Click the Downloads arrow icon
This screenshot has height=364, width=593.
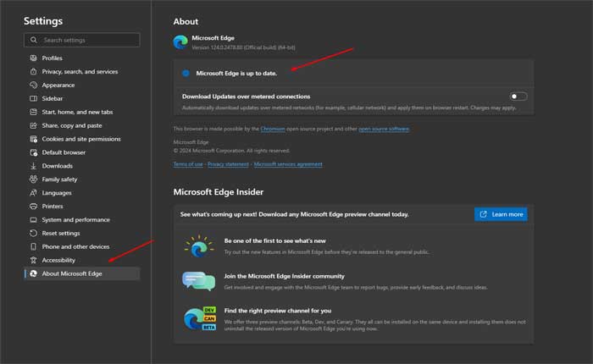click(x=32, y=166)
